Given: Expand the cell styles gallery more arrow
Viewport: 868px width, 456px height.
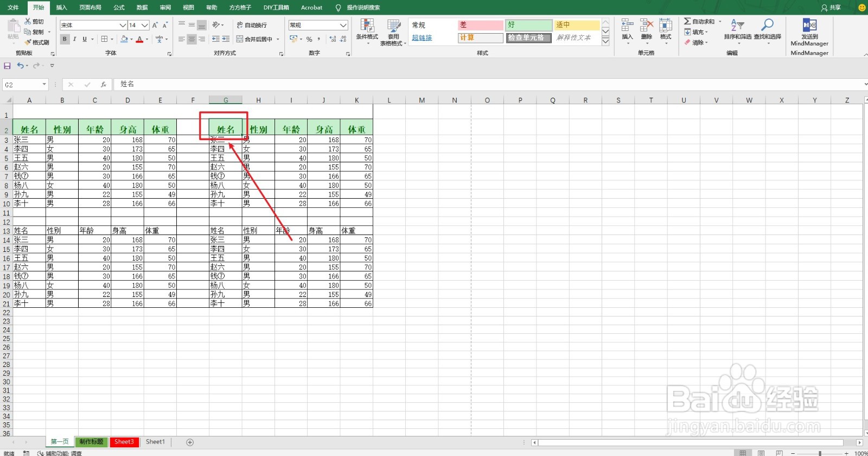Looking at the screenshot, I should pos(605,41).
